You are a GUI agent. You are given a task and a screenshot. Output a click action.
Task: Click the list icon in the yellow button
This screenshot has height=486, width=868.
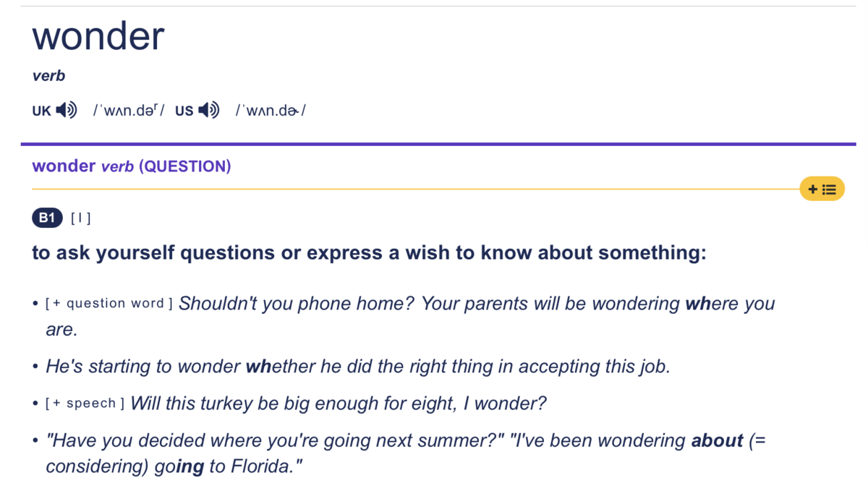[830, 189]
